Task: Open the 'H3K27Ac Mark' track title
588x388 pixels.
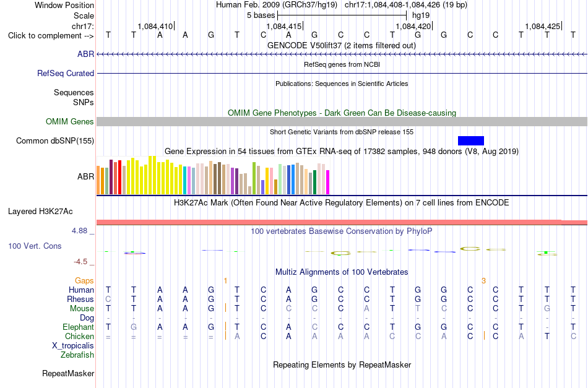Action: tap(342, 203)
